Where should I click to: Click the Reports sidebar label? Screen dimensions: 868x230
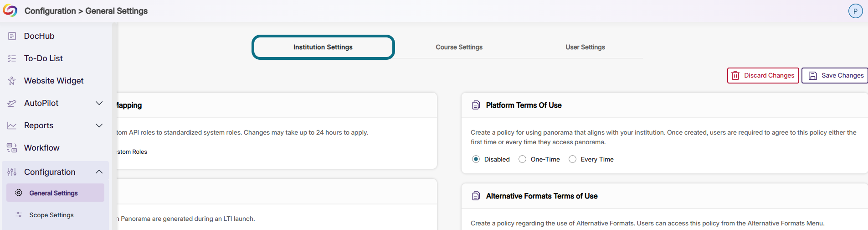pyautogui.click(x=39, y=125)
